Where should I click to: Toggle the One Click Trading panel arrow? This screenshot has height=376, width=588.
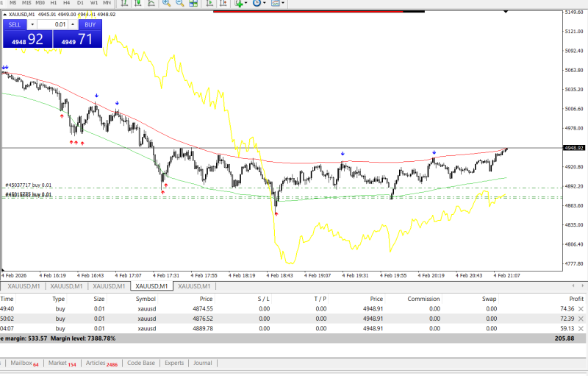click(x=5, y=14)
